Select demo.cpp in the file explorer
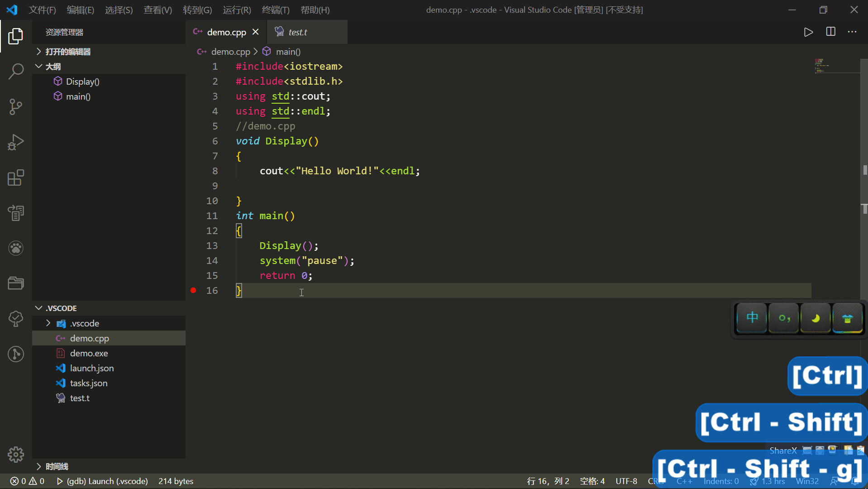Image resolution: width=868 pixels, height=489 pixels. click(x=109, y=338)
